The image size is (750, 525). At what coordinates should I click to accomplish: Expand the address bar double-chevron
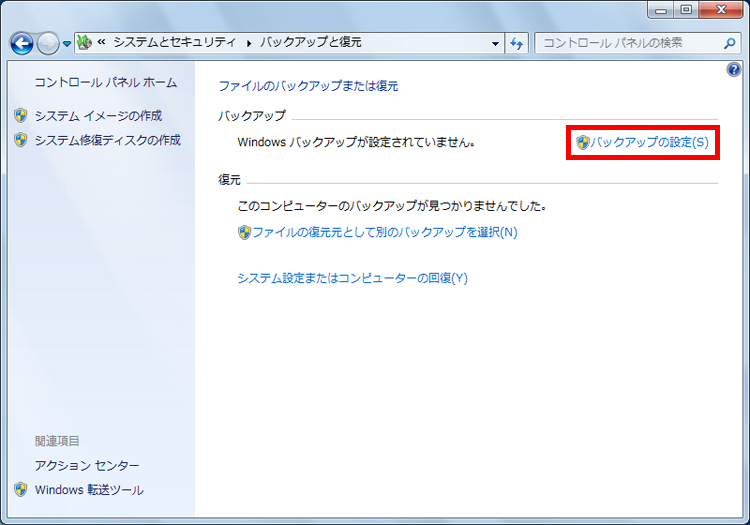[101, 42]
